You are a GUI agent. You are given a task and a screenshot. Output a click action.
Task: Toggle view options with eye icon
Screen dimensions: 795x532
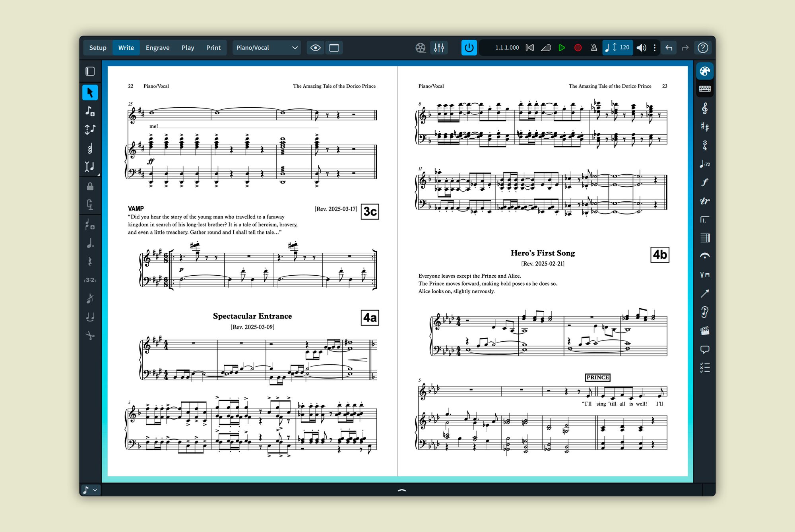point(316,48)
